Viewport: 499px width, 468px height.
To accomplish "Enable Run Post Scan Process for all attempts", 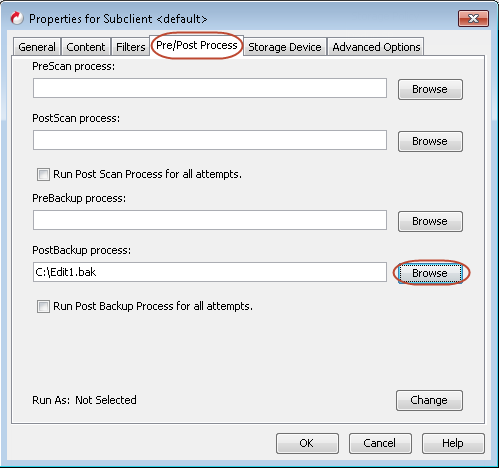I will [43, 174].
